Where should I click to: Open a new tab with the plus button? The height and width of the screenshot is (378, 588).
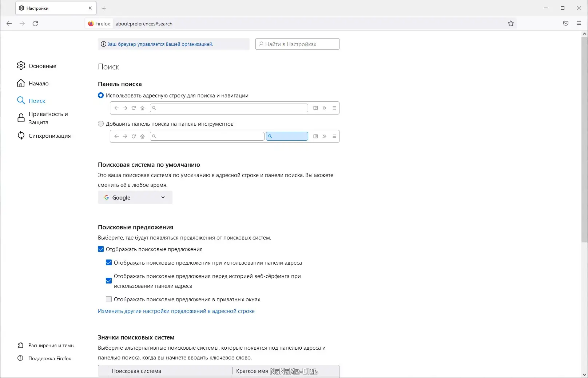(104, 8)
